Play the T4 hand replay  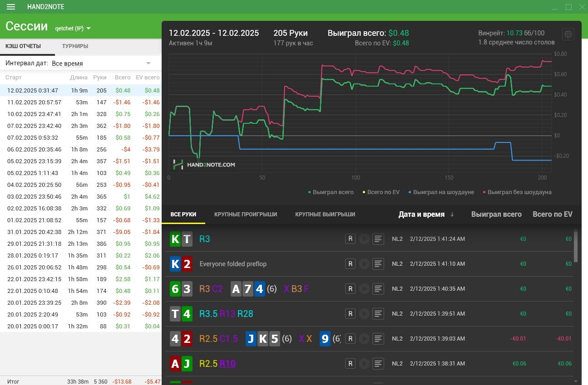(364, 313)
